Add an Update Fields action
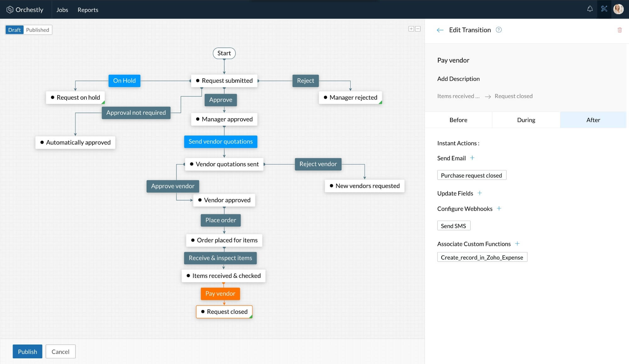629x364 pixels. point(480,193)
